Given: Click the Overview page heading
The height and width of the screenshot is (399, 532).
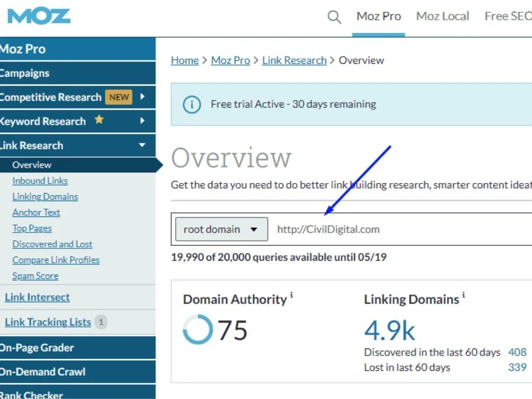Looking at the screenshot, I should coord(231,158).
